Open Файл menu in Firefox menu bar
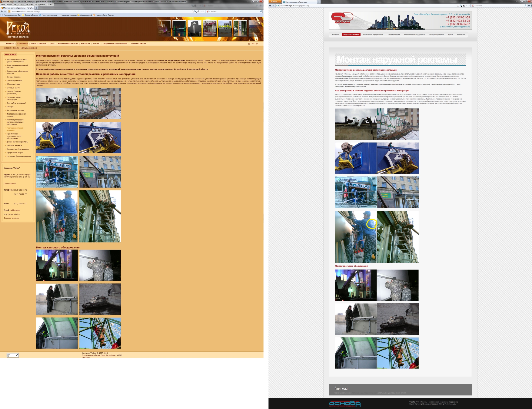This screenshot has width=532, height=409. point(3,4)
